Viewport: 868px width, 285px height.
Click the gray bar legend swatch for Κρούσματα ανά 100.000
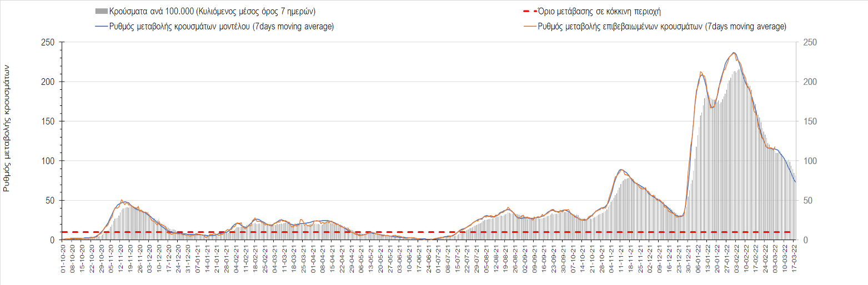102,11
